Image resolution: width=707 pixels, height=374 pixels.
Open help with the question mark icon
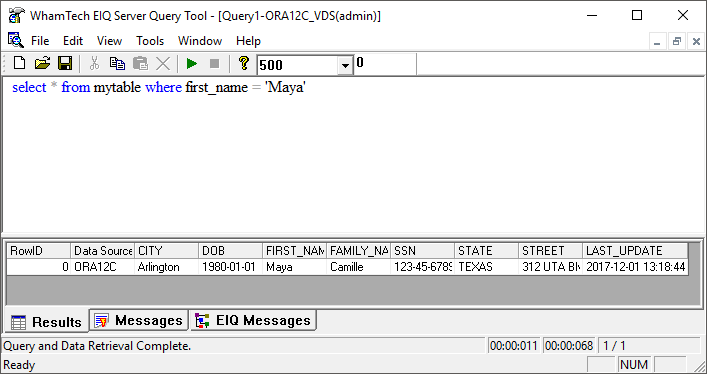pos(243,64)
